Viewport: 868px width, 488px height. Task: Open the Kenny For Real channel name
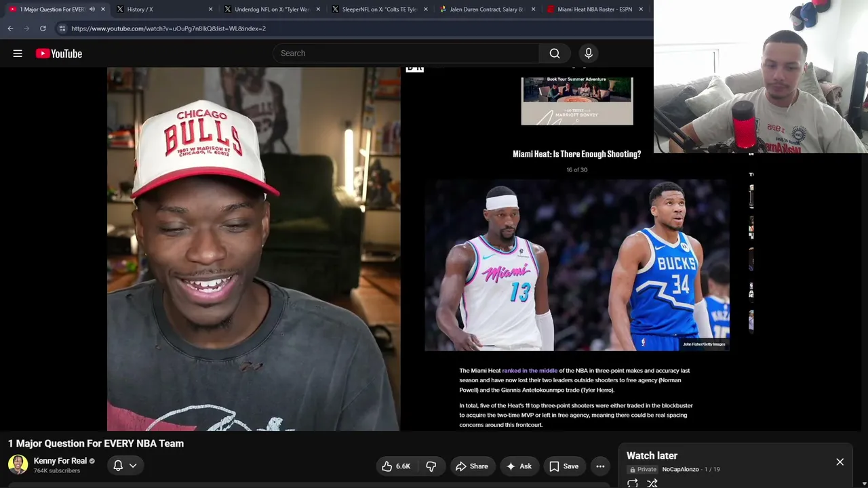pos(60,461)
